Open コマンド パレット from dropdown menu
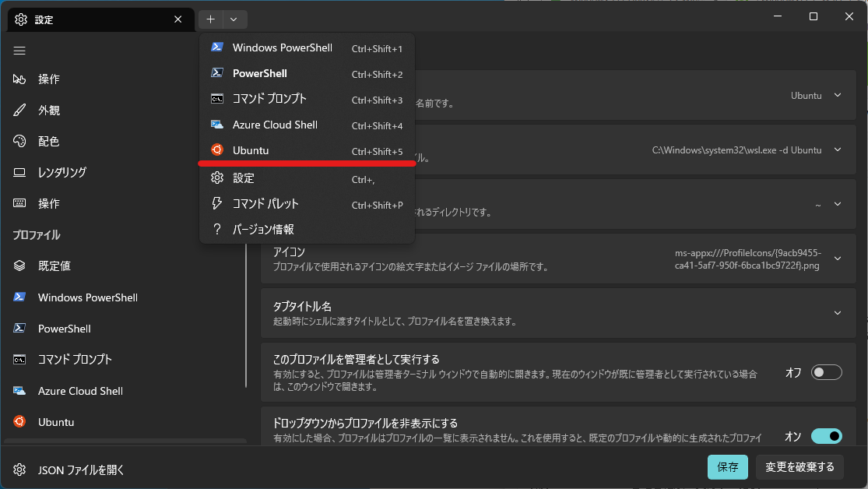The width and height of the screenshot is (868, 489). (307, 204)
